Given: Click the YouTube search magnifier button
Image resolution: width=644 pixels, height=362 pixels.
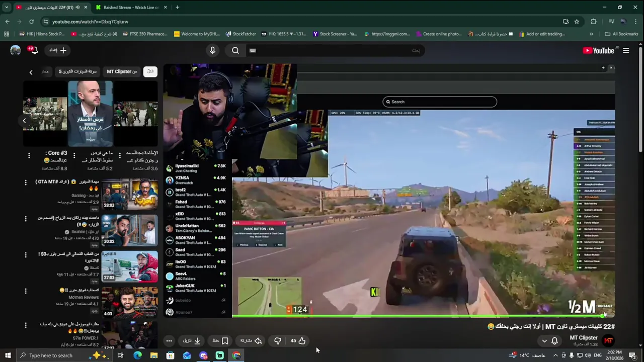Looking at the screenshot, I should point(235,50).
